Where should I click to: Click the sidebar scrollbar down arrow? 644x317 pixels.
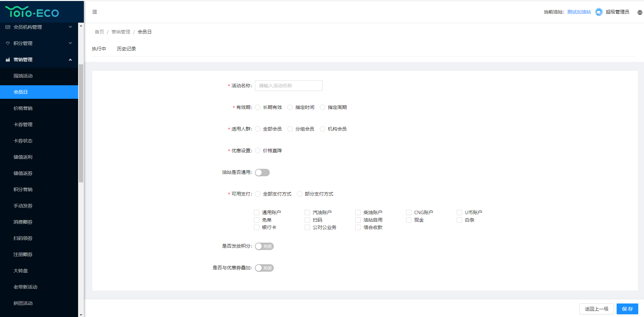(x=81, y=315)
